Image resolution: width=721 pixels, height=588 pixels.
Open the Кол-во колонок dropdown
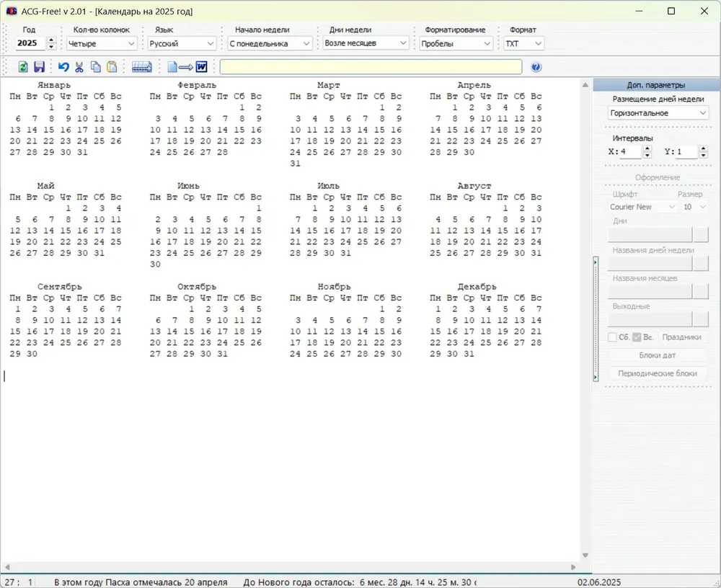pyautogui.click(x=102, y=44)
